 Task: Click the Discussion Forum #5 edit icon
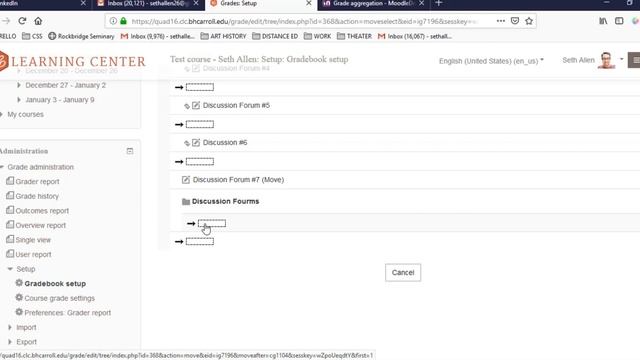[196, 105]
